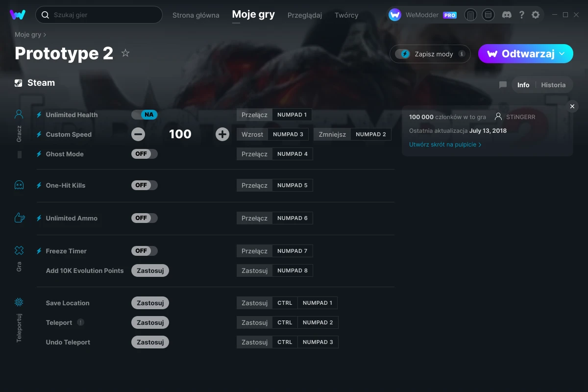Switch to the Historia tab
The image size is (588, 392).
click(553, 85)
